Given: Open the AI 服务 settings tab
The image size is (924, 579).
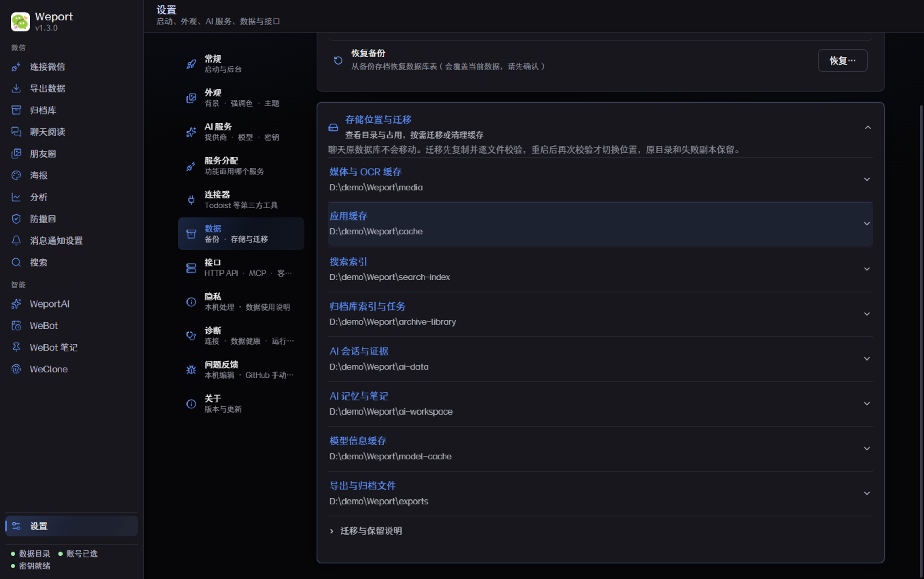Looking at the screenshot, I should tap(241, 132).
